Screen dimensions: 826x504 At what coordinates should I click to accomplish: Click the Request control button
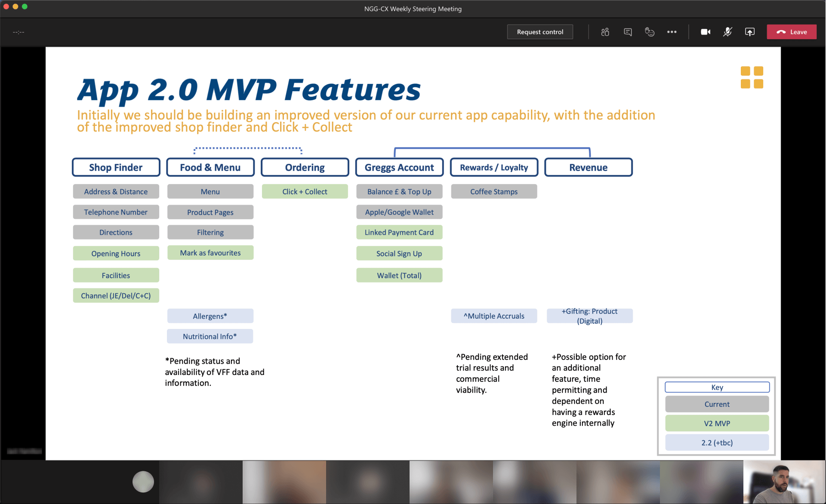[540, 32]
